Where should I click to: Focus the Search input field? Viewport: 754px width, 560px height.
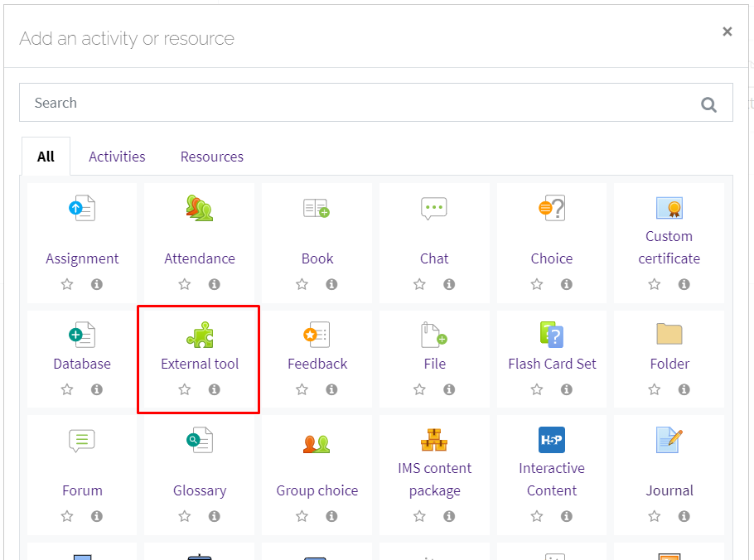(376, 103)
